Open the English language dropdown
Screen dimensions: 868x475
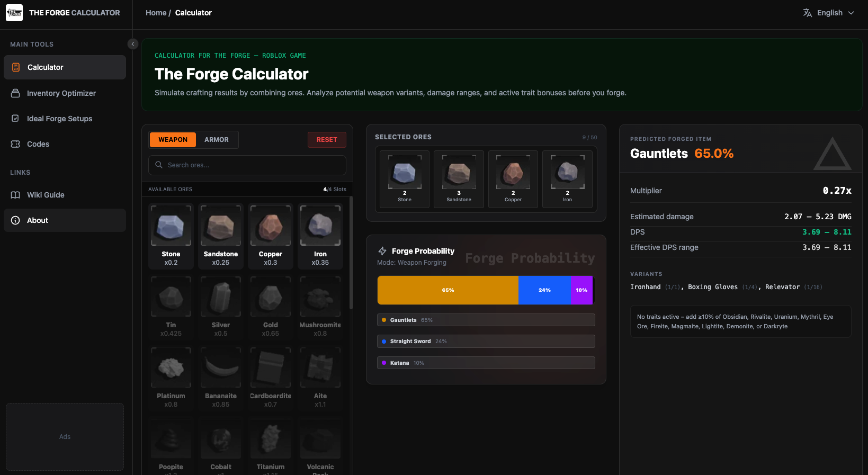click(829, 13)
